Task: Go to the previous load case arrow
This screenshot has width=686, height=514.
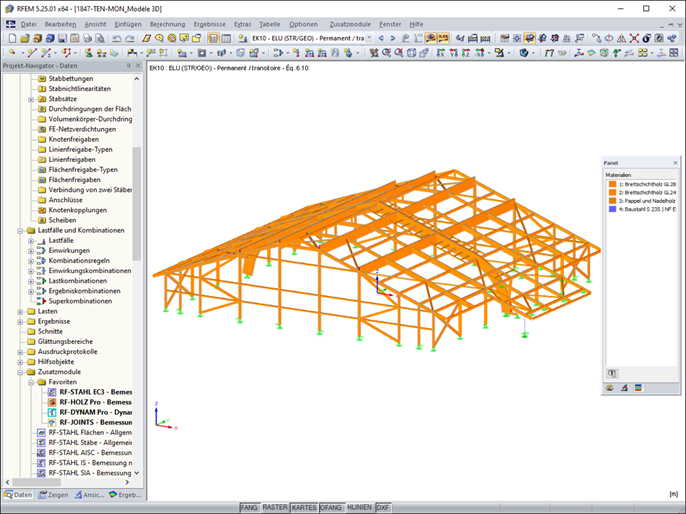Action: pos(381,38)
